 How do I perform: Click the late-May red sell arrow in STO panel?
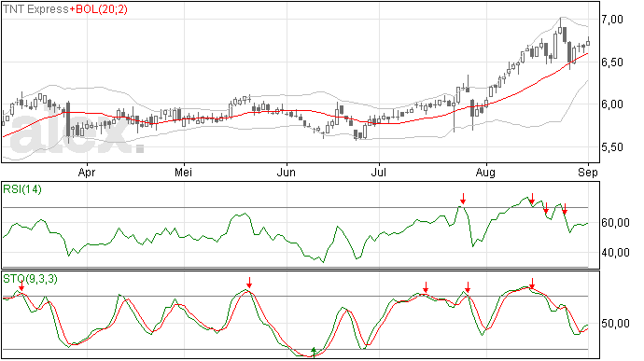249,283
